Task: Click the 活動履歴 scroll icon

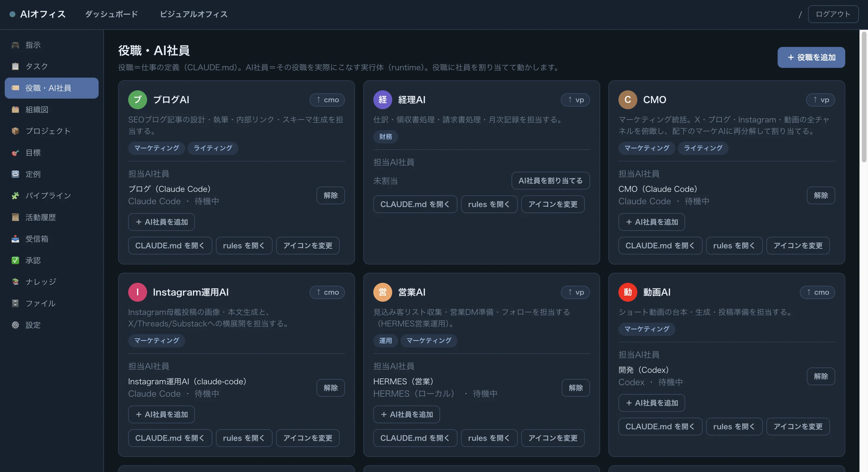Action: pyautogui.click(x=15, y=218)
